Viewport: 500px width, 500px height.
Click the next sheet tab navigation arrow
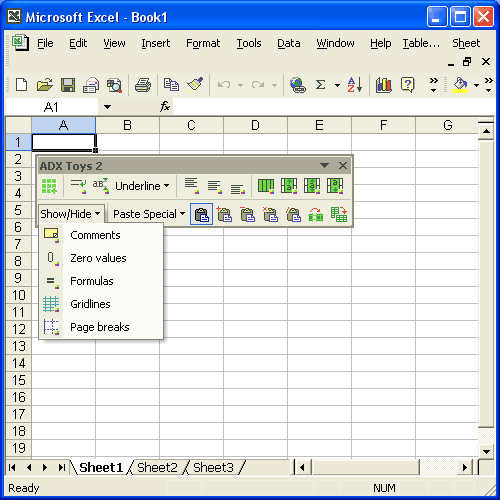45,468
